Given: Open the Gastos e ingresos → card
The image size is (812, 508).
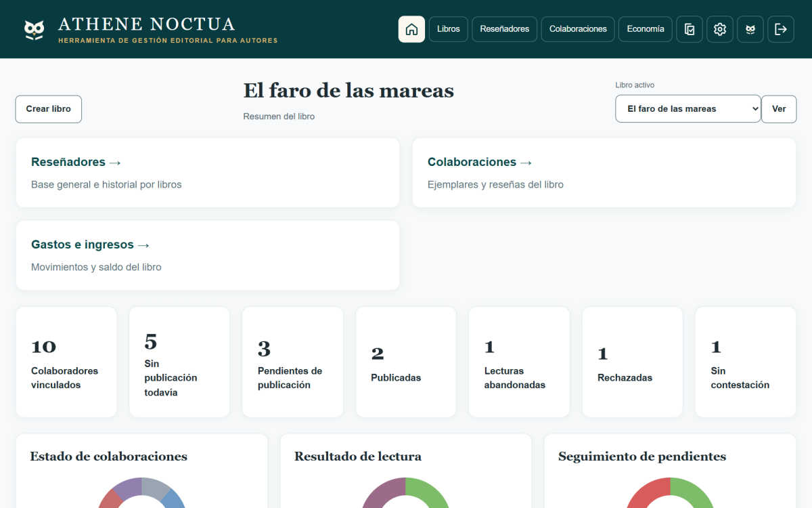Looking at the screenshot, I should tap(208, 255).
